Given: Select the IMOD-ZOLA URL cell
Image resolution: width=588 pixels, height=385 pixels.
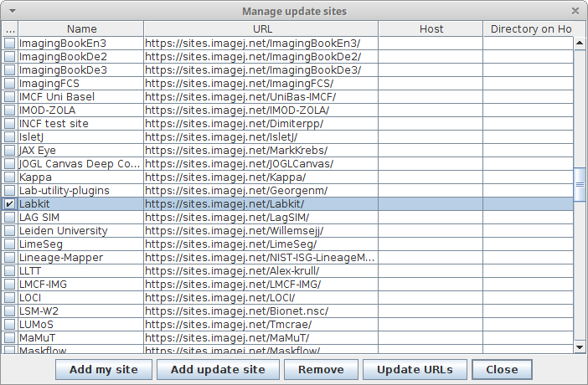Looking at the screenshot, I should click(261, 110).
